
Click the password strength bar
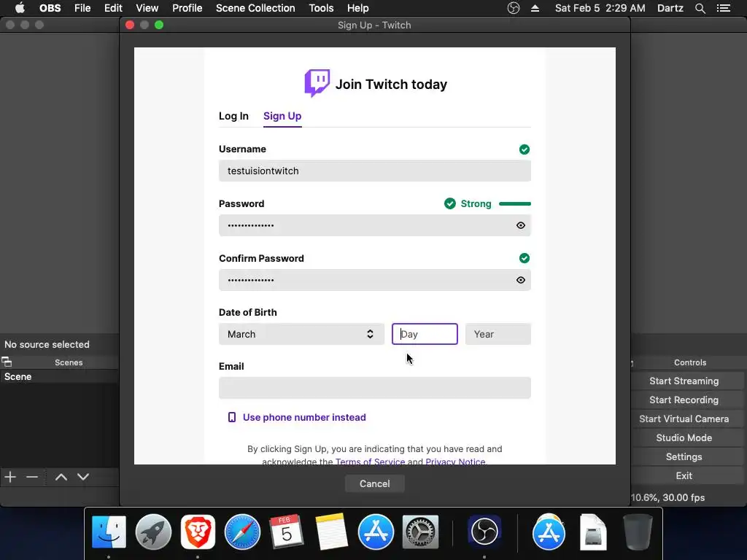[x=515, y=204]
